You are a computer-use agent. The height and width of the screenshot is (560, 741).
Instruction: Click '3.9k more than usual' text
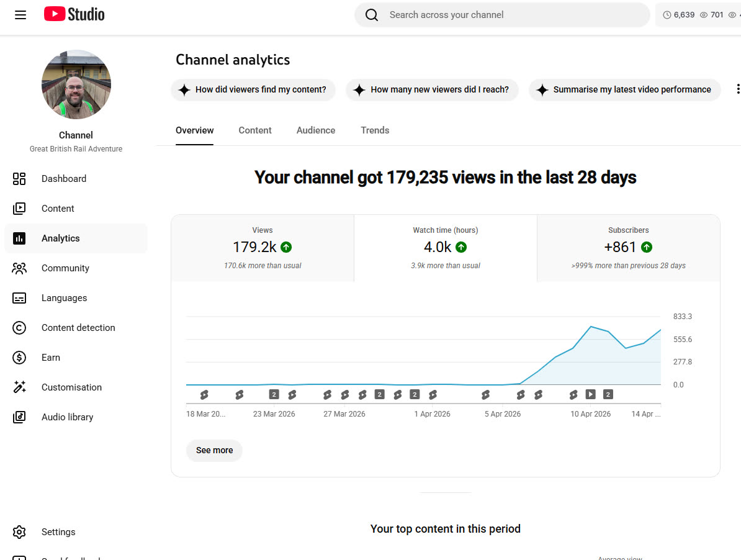(446, 266)
